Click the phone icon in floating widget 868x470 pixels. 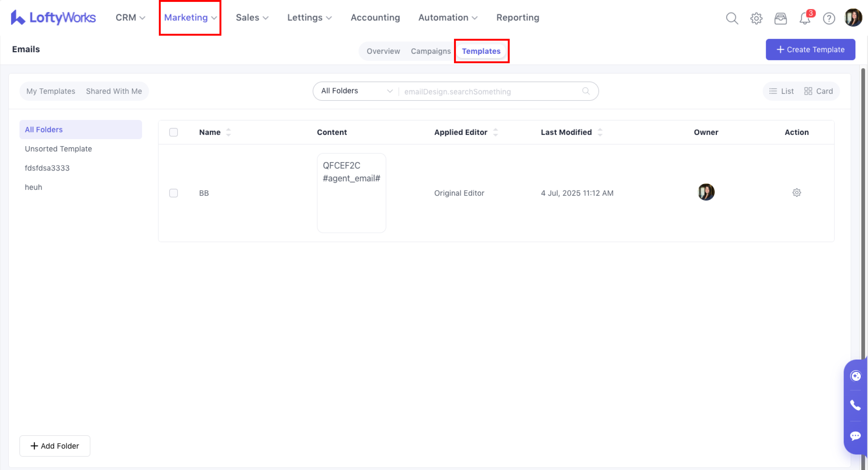[855, 405]
